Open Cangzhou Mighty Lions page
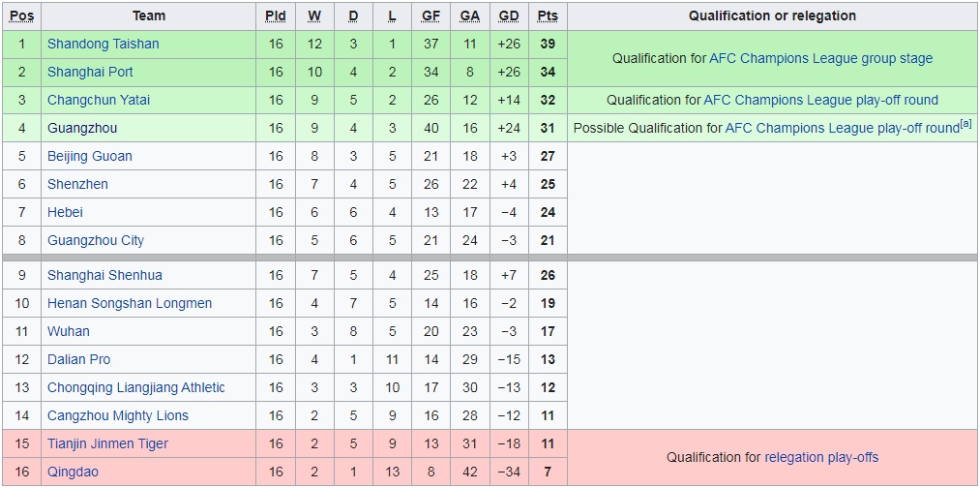This screenshot has width=980, height=488. (118, 415)
